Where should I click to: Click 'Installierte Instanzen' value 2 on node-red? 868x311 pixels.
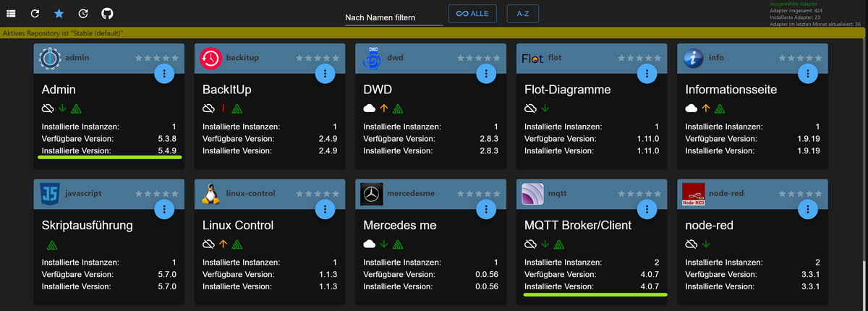817,262
